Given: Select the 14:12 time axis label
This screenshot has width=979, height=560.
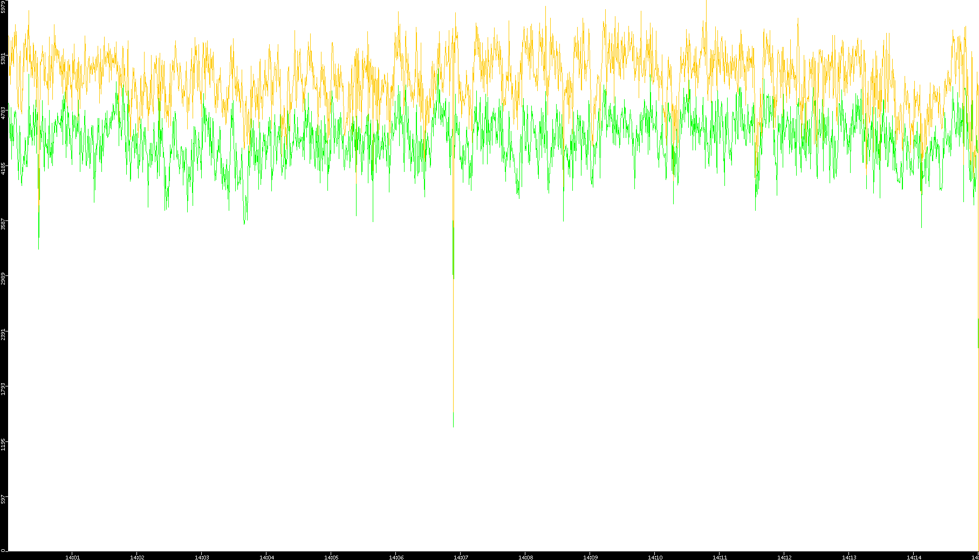Looking at the screenshot, I should (784, 557).
